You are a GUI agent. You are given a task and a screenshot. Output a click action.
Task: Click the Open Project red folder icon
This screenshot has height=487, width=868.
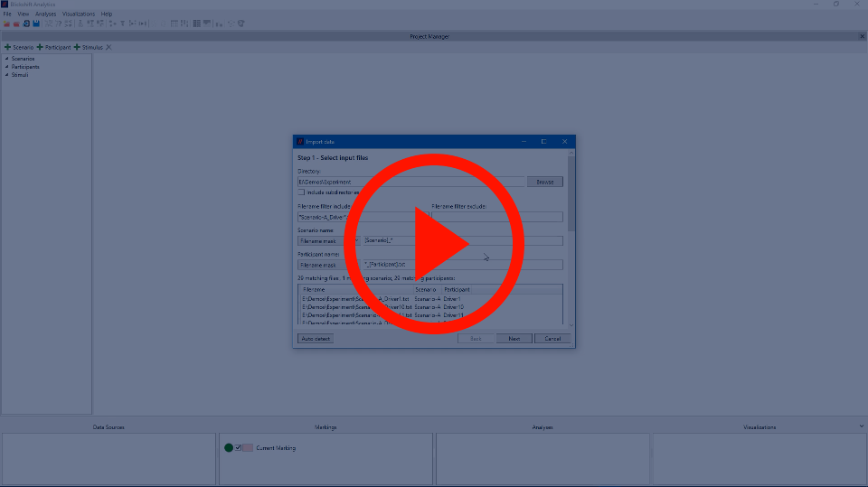tap(16, 23)
